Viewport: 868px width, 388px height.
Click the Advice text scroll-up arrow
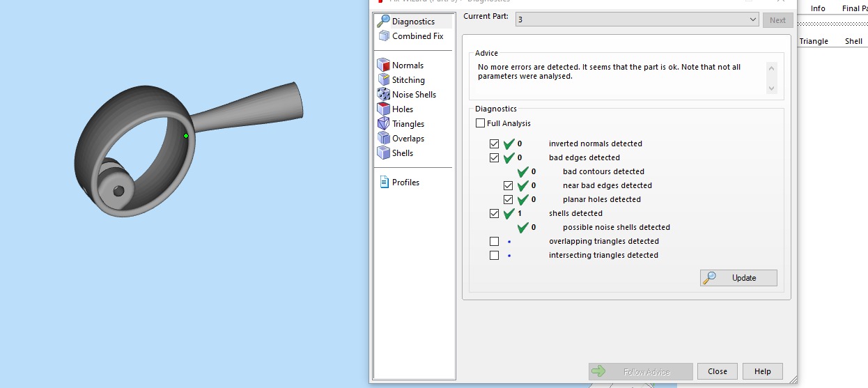(771, 68)
